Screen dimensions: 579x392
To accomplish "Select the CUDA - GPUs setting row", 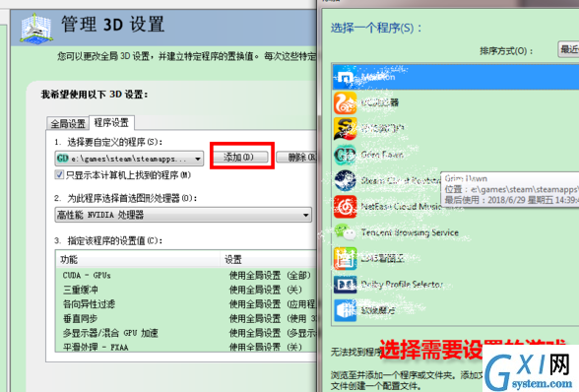I will click(186, 275).
